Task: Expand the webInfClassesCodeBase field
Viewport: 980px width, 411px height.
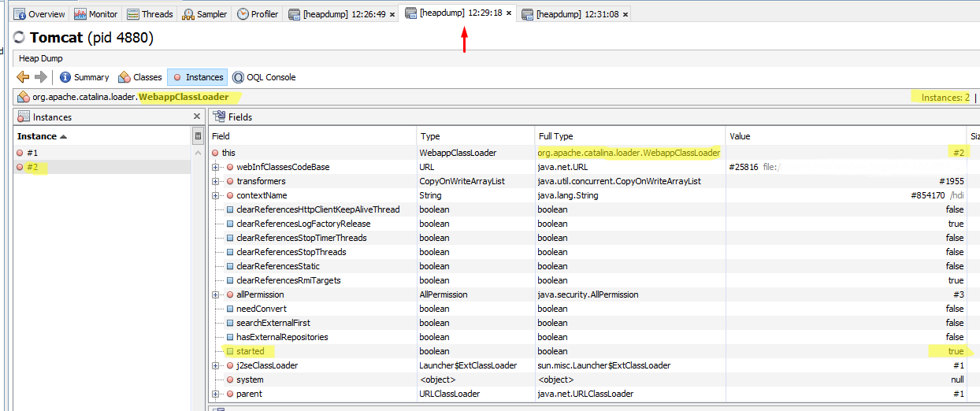Action: 216,167
